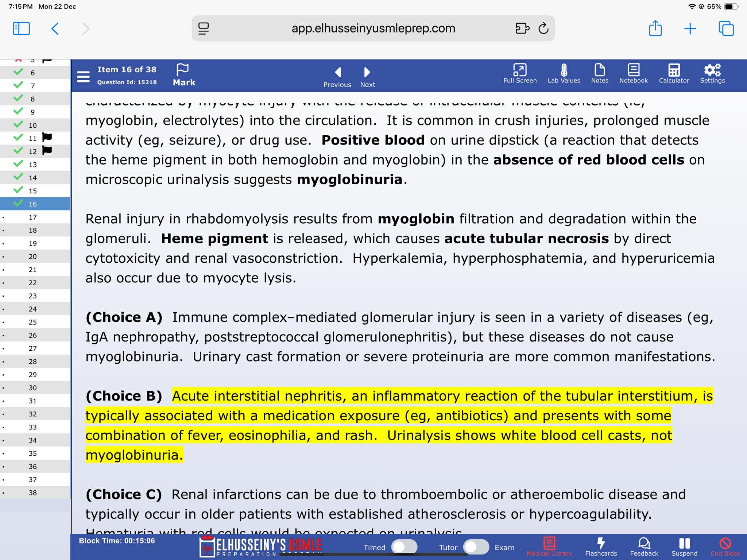Select question 17 in the list
The image size is (747, 560).
click(x=33, y=217)
